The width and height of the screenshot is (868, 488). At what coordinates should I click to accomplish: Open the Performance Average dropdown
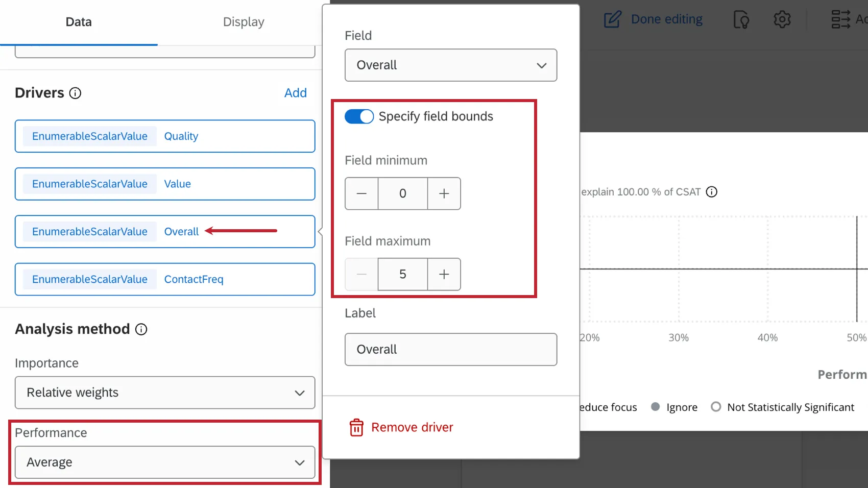pyautogui.click(x=165, y=462)
